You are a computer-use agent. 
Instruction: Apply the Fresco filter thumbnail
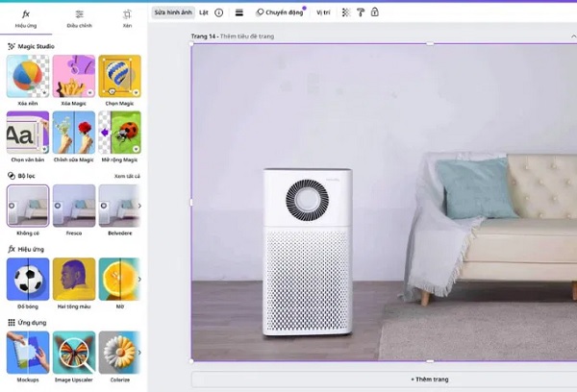pos(74,206)
